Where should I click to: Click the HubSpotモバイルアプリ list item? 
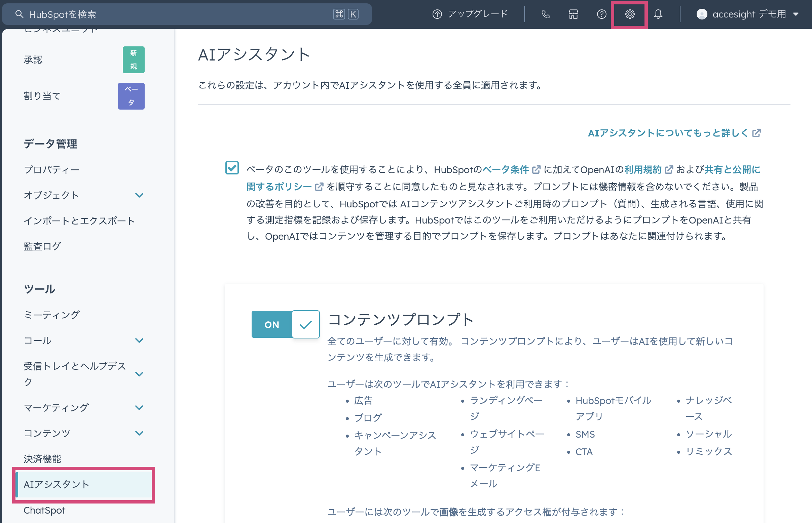click(613, 408)
